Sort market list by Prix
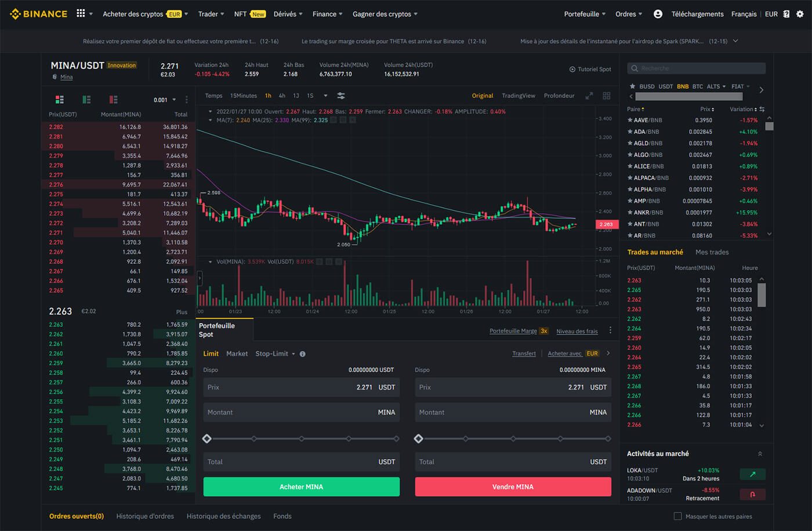This screenshot has height=531, width=812. (x=707, y=109)
